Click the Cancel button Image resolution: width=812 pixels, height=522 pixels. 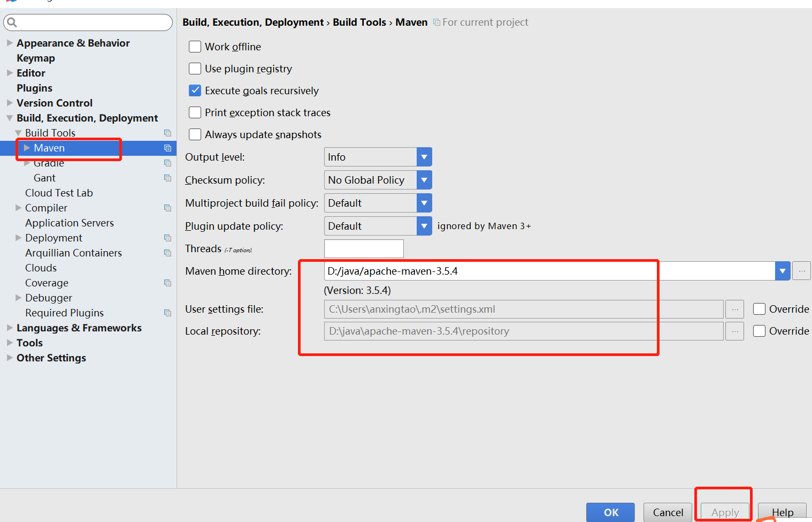coord(668,512)
